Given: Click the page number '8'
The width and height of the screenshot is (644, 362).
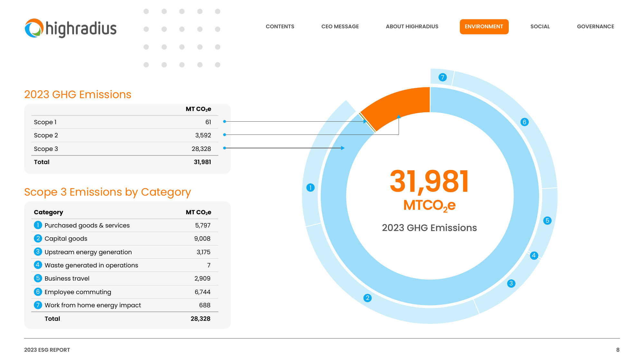Looking at the screenshot, I should coord(618,350).
